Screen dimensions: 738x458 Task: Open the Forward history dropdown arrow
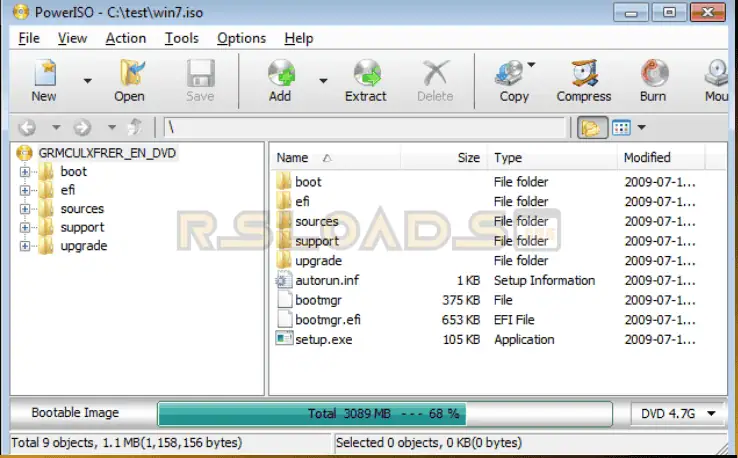pos(112,127)
